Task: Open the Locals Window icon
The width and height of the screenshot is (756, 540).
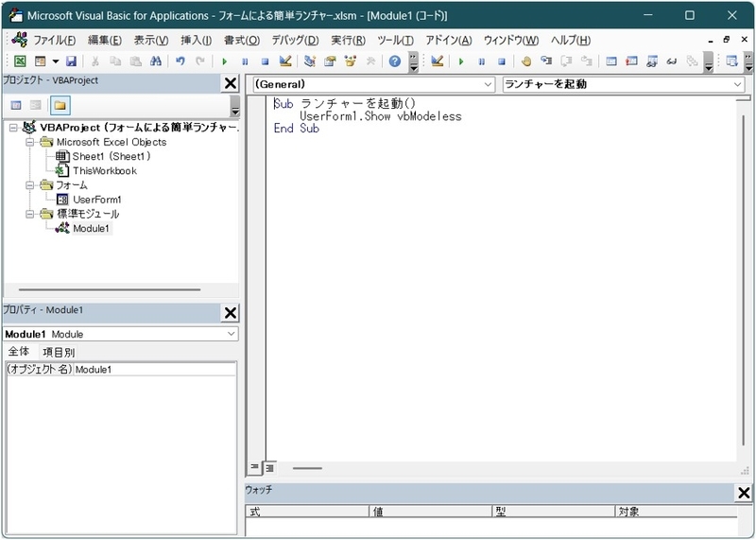Action: [x=611, y=61]
